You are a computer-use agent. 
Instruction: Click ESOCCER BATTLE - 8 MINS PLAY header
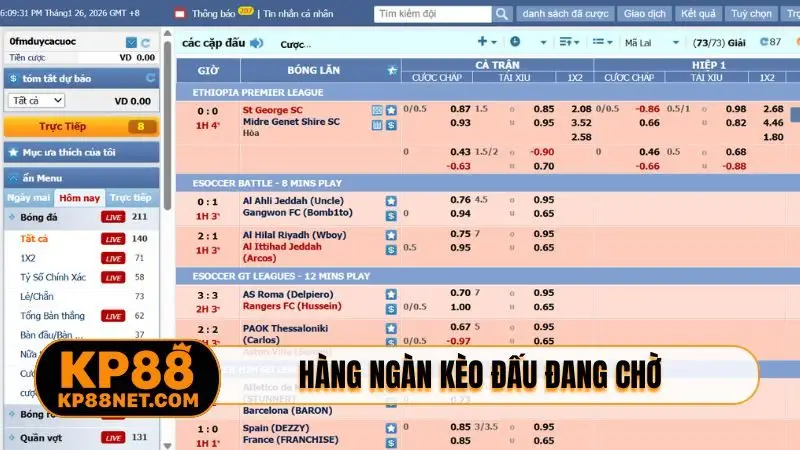(267, 183)
